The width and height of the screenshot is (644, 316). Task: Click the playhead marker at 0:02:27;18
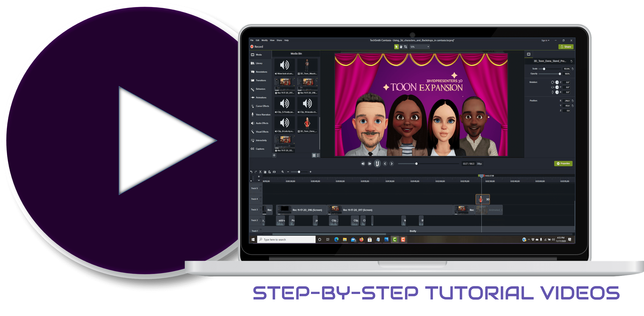(481, 176)
